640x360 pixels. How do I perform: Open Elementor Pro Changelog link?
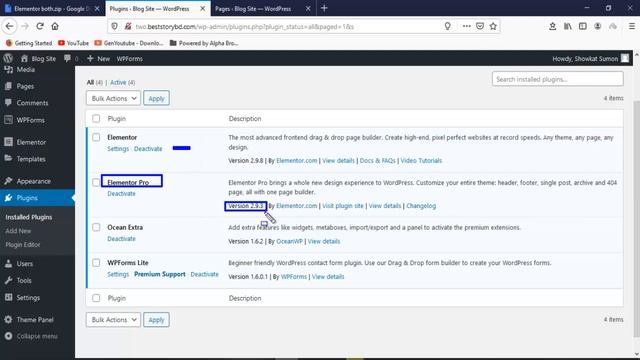[421, 206]
